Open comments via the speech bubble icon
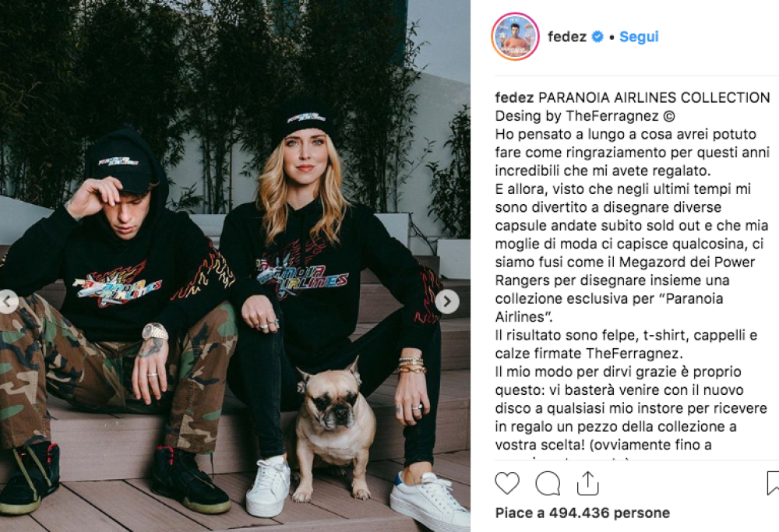The image size is (779, 532). 548,483
